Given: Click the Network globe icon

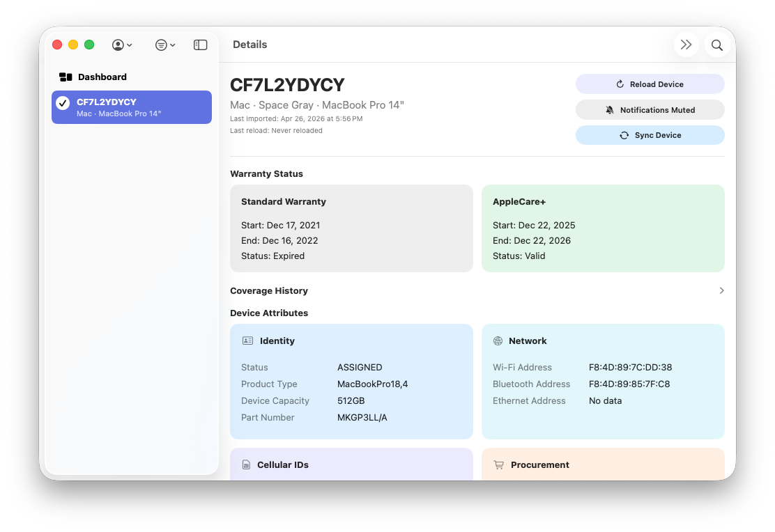Looking at the screenshot, I should click(x=498, y=341).
